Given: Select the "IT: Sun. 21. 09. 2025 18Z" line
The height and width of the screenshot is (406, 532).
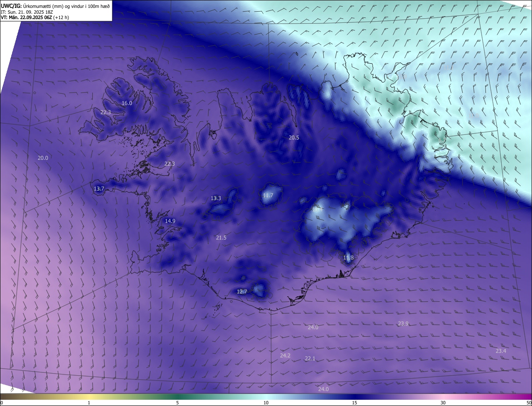Looking at the screenshot, I should [27, 12].
